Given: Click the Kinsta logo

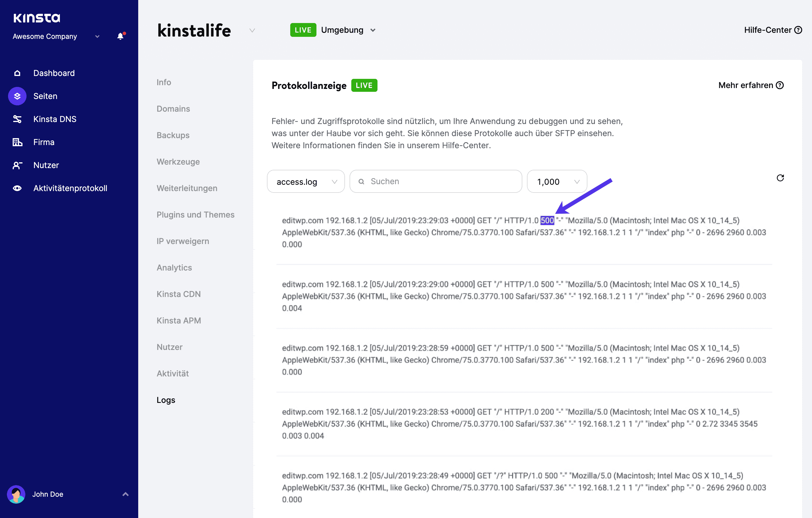Looking at the screenshot, I should point(37,18).
